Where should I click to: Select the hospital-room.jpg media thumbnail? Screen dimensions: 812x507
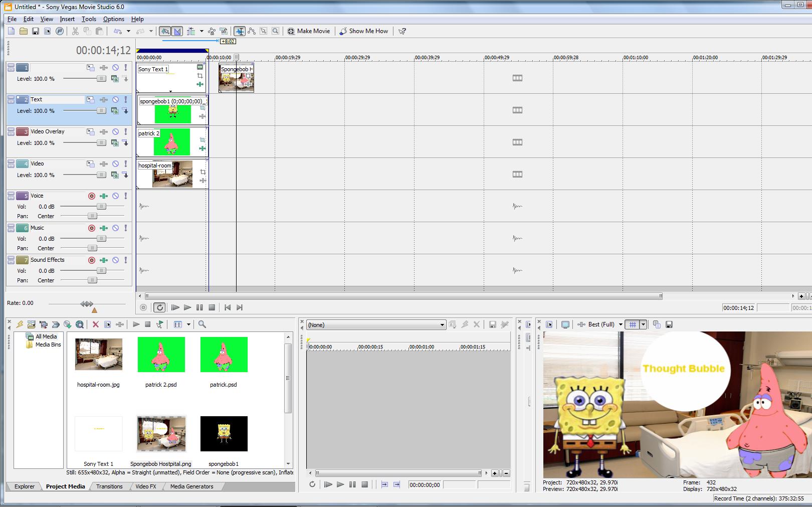pos(98,354)
